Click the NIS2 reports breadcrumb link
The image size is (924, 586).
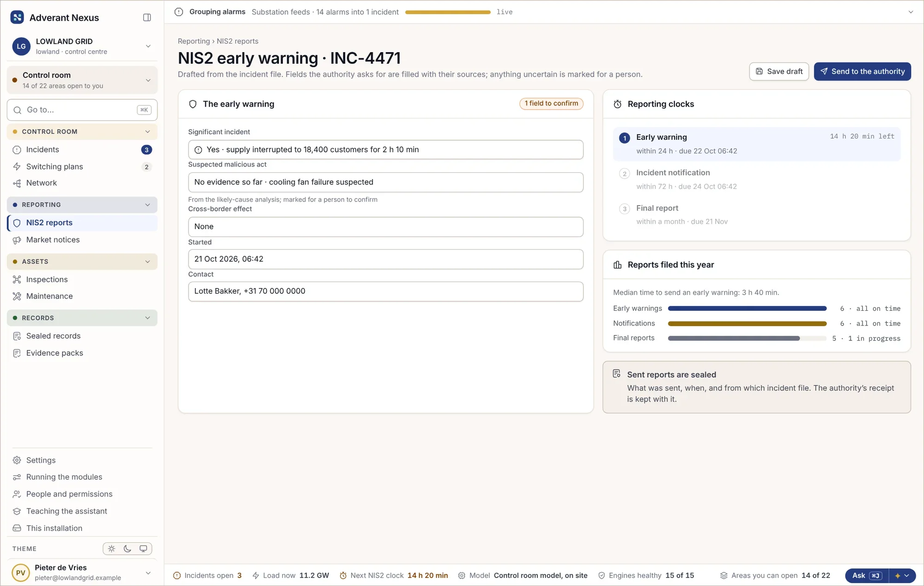click(237, 41)
